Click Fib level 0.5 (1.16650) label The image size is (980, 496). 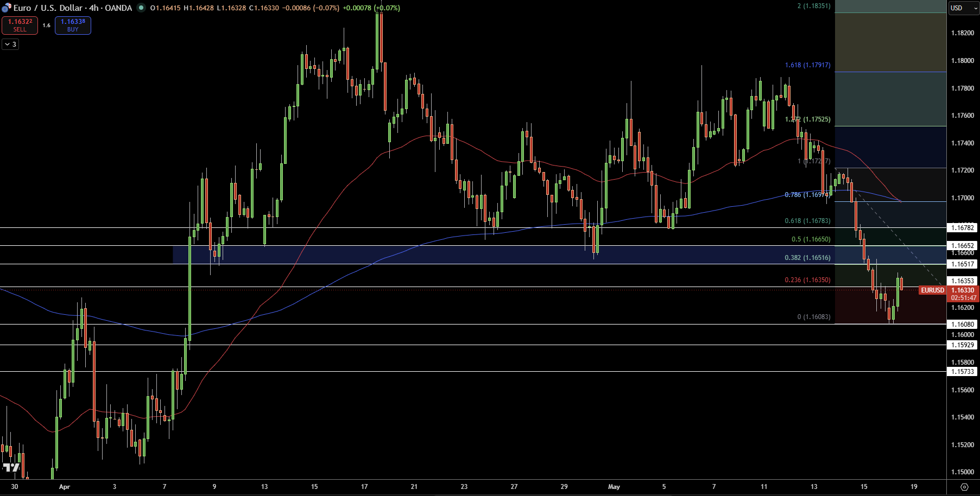point(811,239)
